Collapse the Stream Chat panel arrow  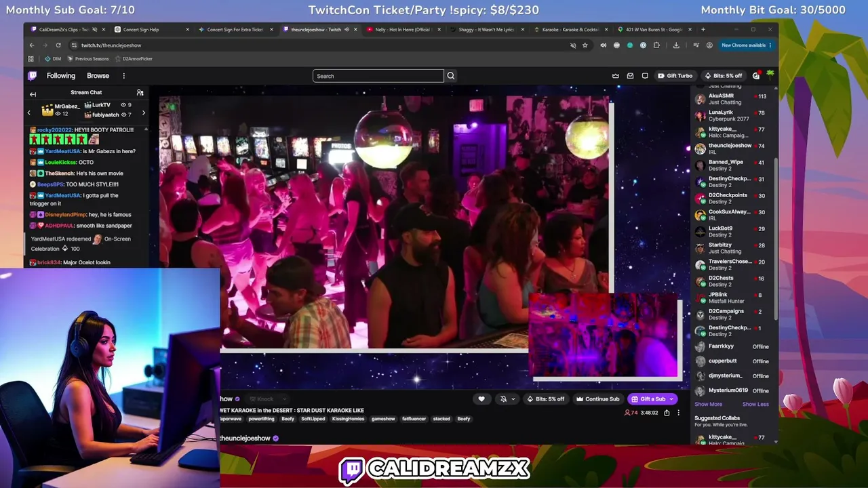33,93
